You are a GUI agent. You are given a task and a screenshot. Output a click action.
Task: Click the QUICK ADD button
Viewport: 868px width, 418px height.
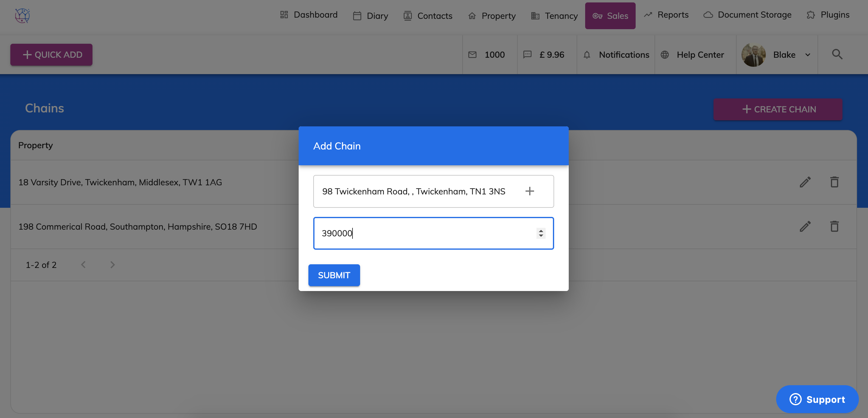(x=51, y=54)
